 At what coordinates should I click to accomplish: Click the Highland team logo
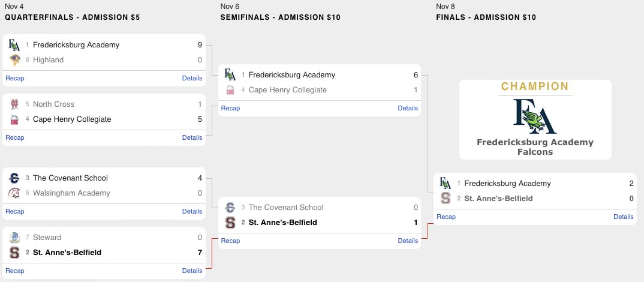click(x=14, y=59)
